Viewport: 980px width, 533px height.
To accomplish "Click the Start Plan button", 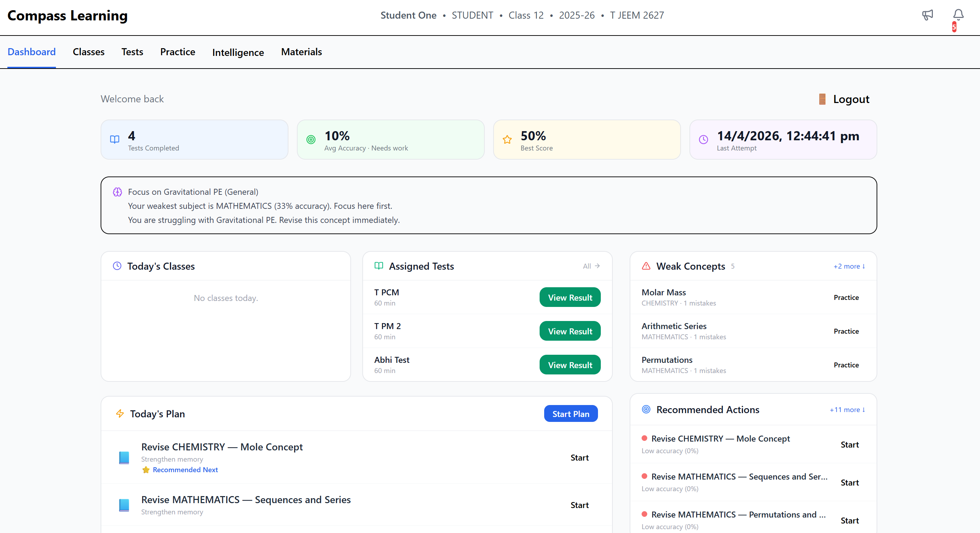I will click(x=571, y=414).
